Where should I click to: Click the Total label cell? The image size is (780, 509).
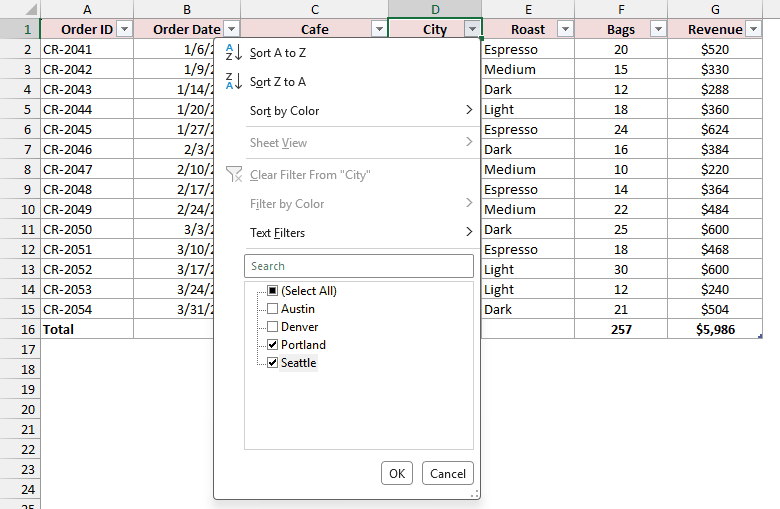(87, 329)
